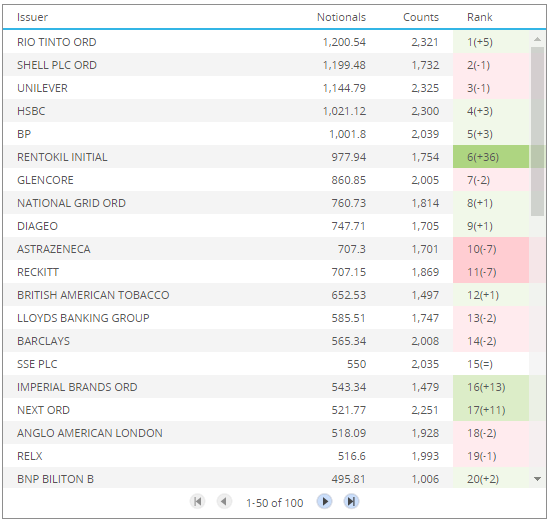Click count value 2,300

click(x=425, y=111)
